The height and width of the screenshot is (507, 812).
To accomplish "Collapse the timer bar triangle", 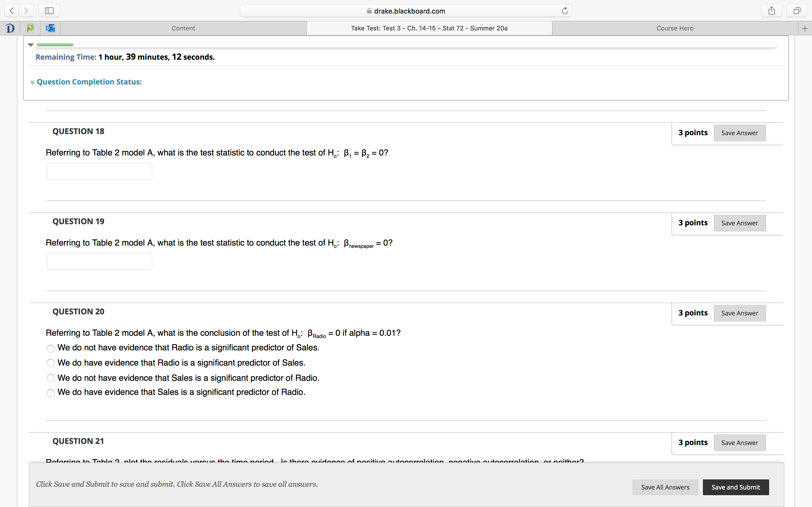I will click(x=31, y=45).
